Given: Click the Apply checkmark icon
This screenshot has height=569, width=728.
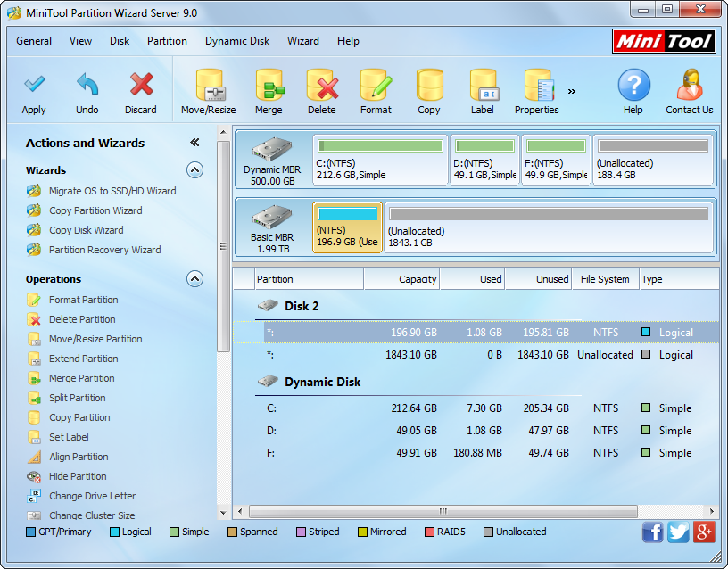Looking at the screenshot, I should click(34, 84).
